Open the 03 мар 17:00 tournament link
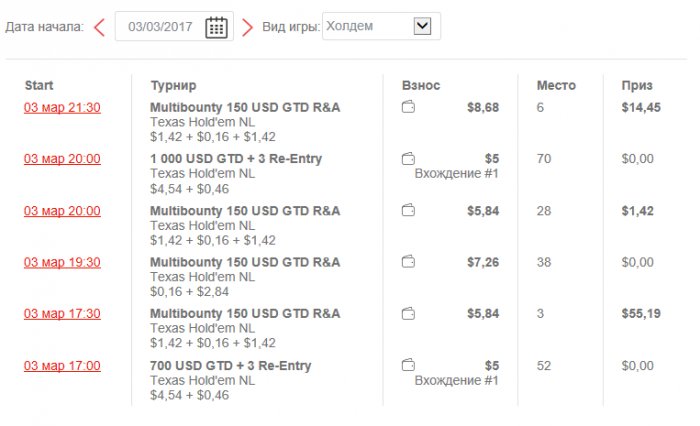Image resolution: width=700 pixels, height=426 pixels. point(62,366)
